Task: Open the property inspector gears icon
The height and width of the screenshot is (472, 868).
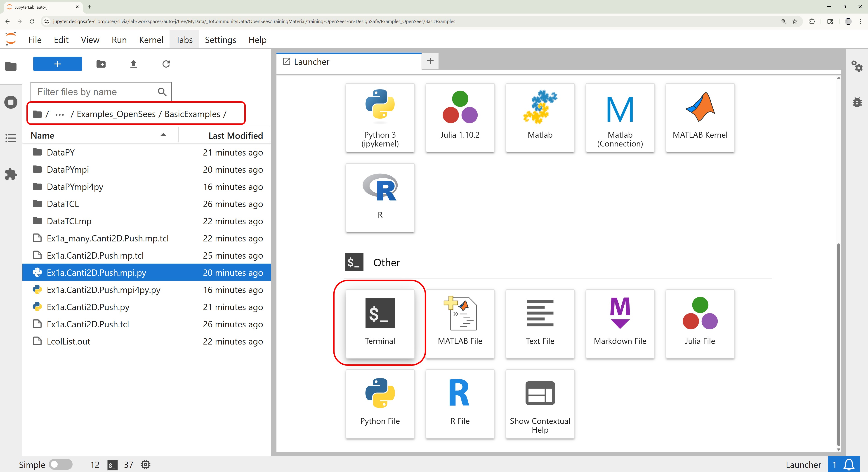Action: pyautogui.click(x=856, y=66)
